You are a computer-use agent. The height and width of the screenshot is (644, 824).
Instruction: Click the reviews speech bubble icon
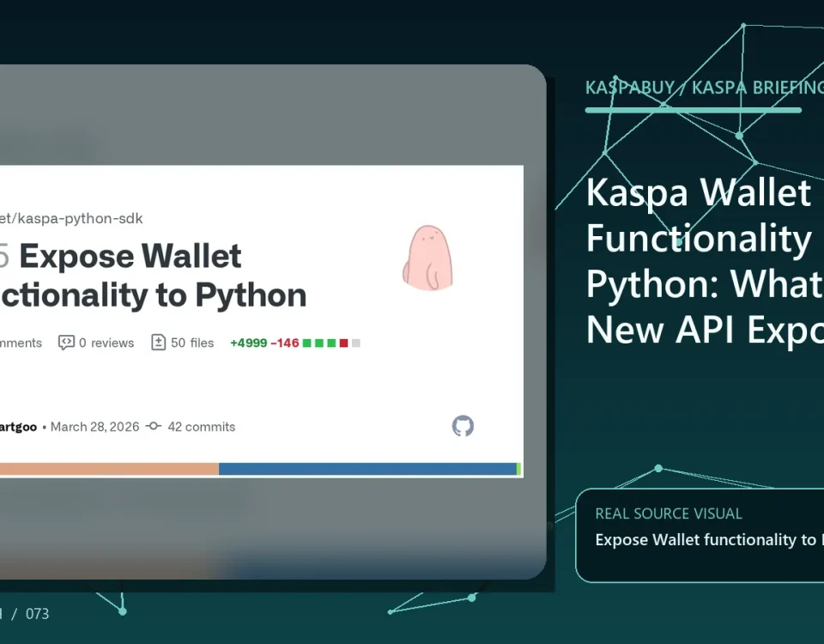(x=66, y=343)
